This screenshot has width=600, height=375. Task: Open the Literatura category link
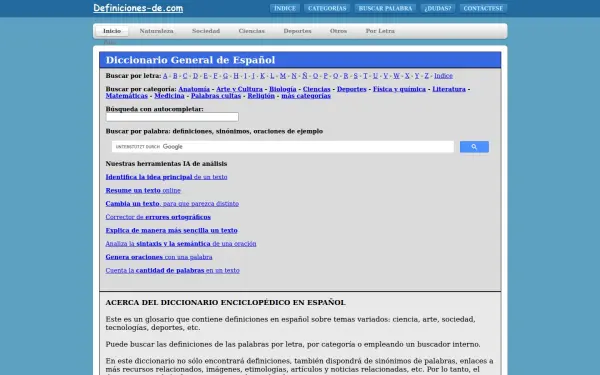tap(449, 89)
